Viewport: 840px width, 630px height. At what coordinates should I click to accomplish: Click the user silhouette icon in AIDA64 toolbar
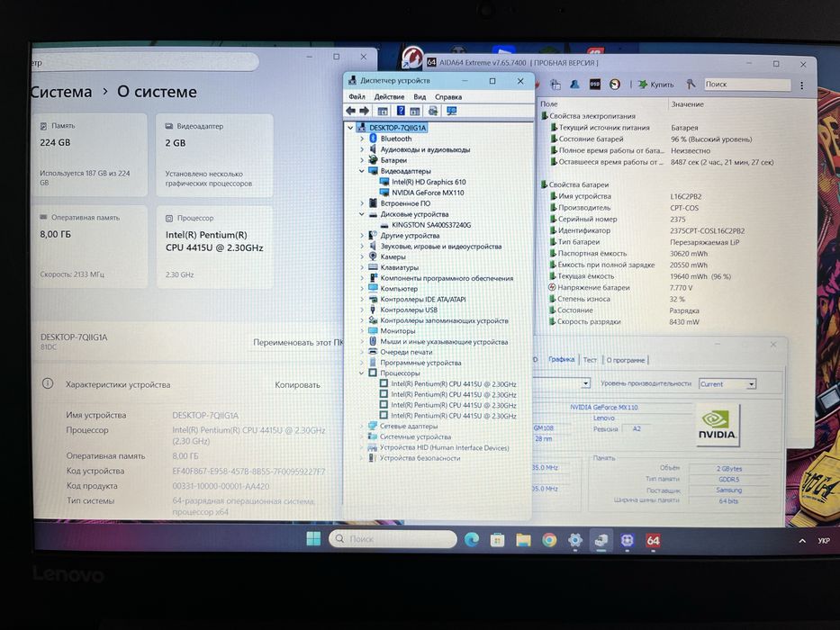tap(574, 85)
